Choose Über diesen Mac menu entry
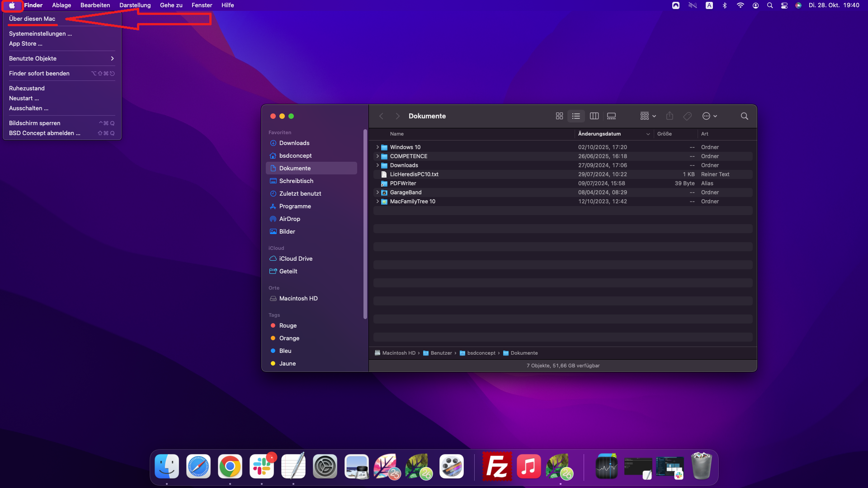The height and width of the screenshot is (488, 868). [x=32, y=19]
